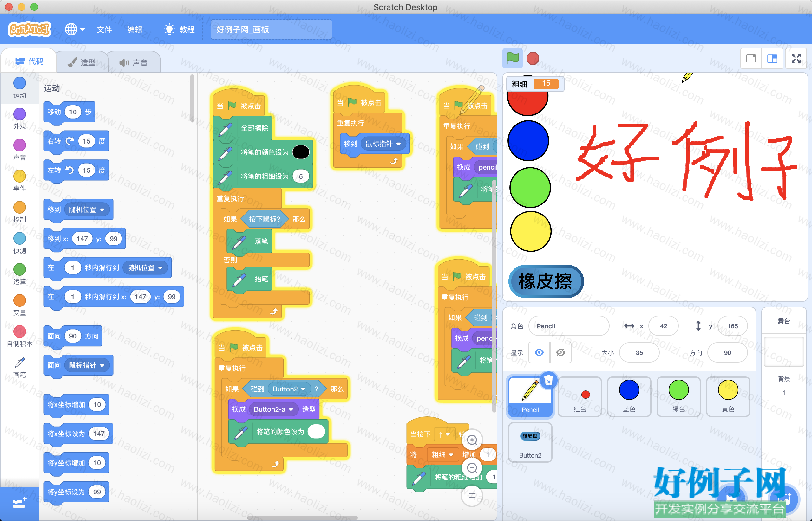This screenshot has width=812, height=521.
Task: Switch to large stage layout
Action: [x=772, y=59]
